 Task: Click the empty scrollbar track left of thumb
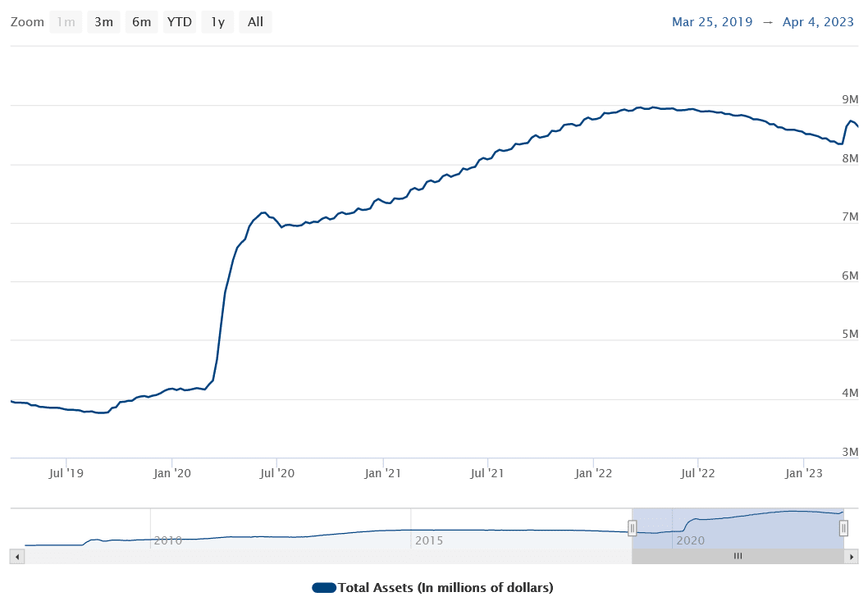[x=328, y=557]
